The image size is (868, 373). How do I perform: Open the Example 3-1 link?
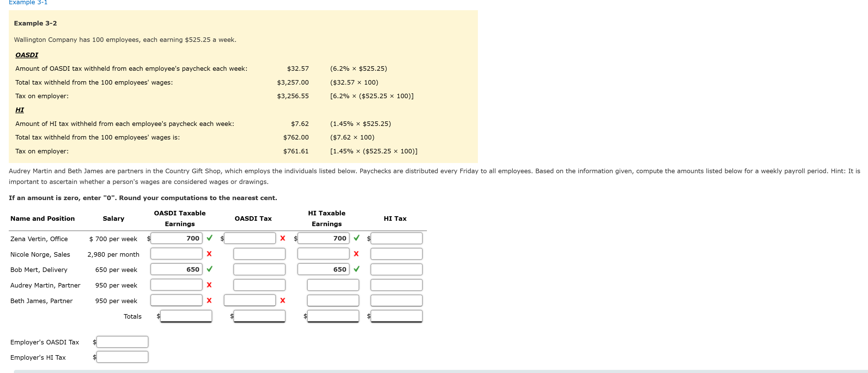28,3
